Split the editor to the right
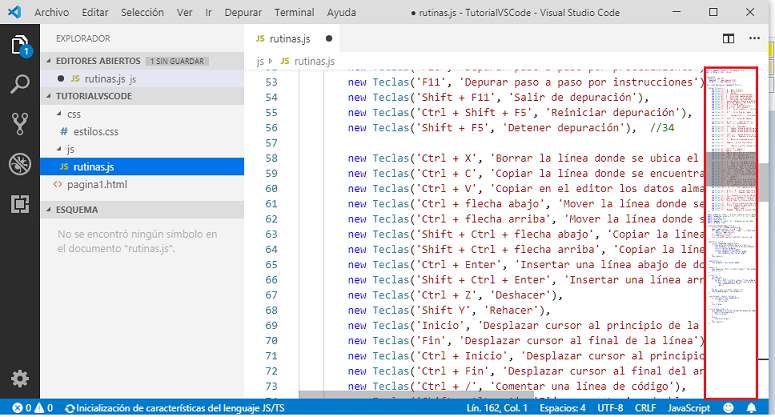Viewport: 775px width, 417px height. pos(728,39)
